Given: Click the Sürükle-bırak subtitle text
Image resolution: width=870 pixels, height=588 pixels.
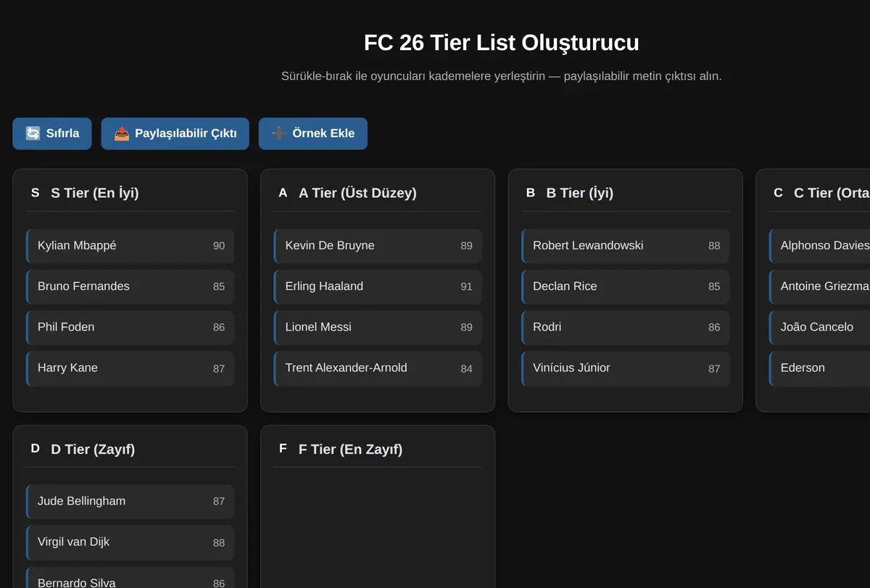Looking at the screenshot, I should (x=502, y=76).
